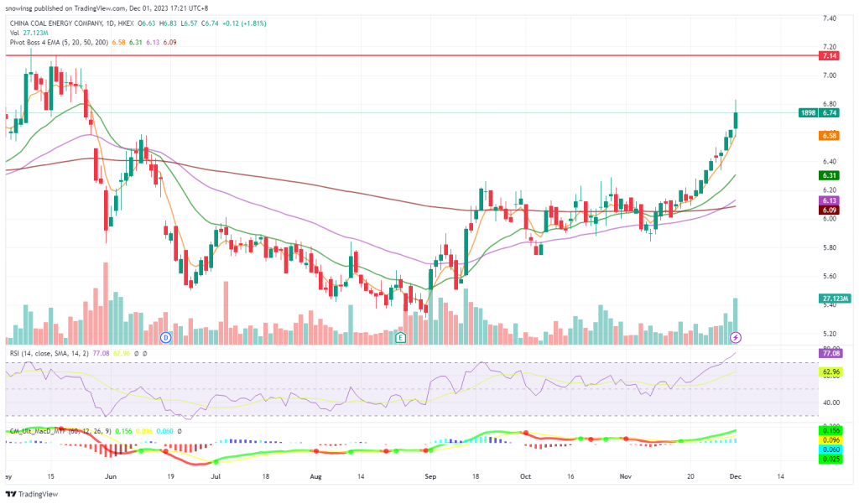Click the Jul date axis label
The width and height of the screenshot is (859, 504).
[216, 476]
